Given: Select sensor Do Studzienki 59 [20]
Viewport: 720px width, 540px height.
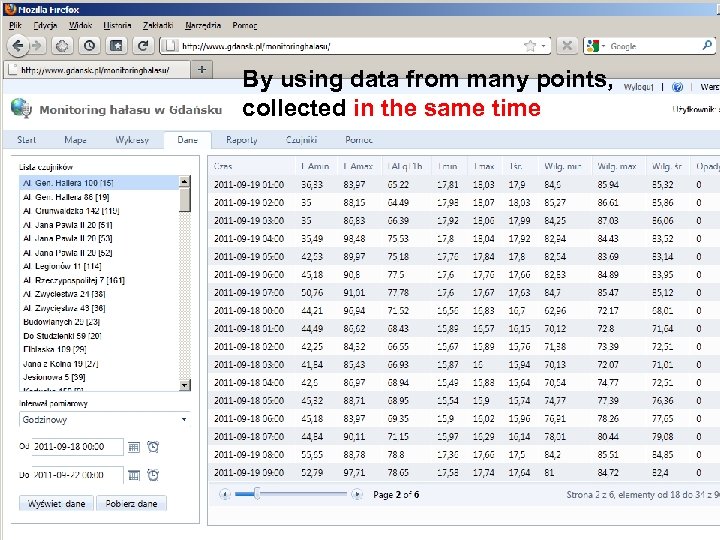Looking at the screenshot, I should point(99,336).
